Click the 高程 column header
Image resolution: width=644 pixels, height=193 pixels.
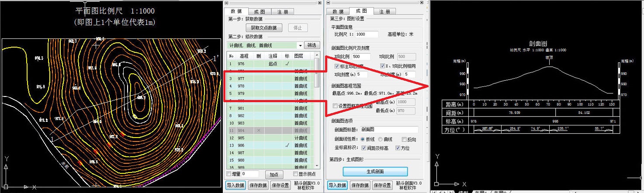pyautogui.click(x=244, y=56)
